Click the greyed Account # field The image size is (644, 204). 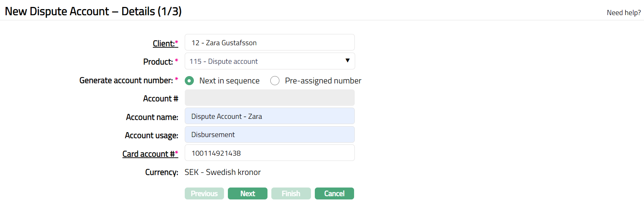(x=269, y=98)
